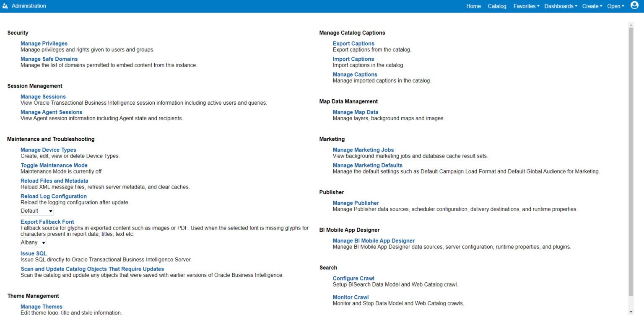Open the Dashboards dropdown menu
Viewport: 644px width, 320px height.
[x=561, y=6]
